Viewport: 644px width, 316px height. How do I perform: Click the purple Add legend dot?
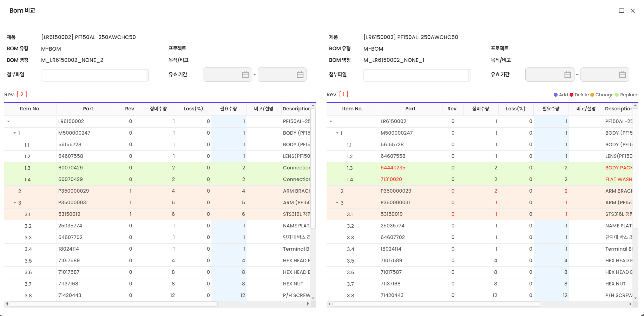tap(556, 95)
